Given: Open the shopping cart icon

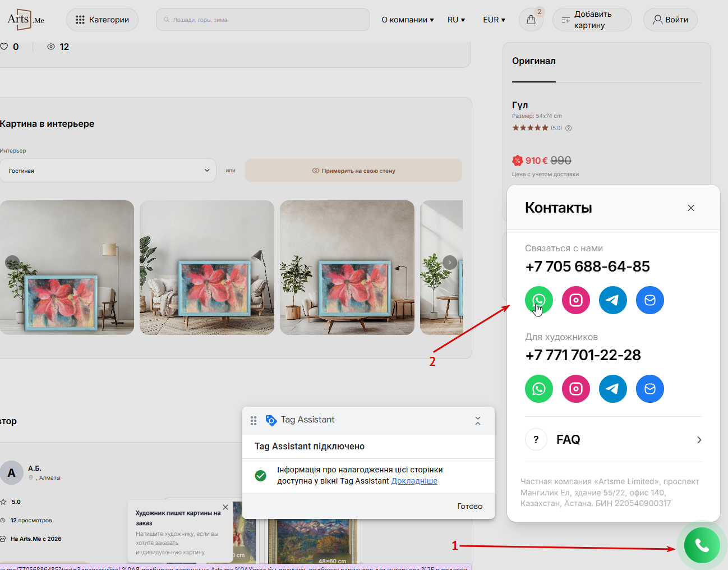Looking at the screenshot, I should pyautogui.click(x=531, y=20).
